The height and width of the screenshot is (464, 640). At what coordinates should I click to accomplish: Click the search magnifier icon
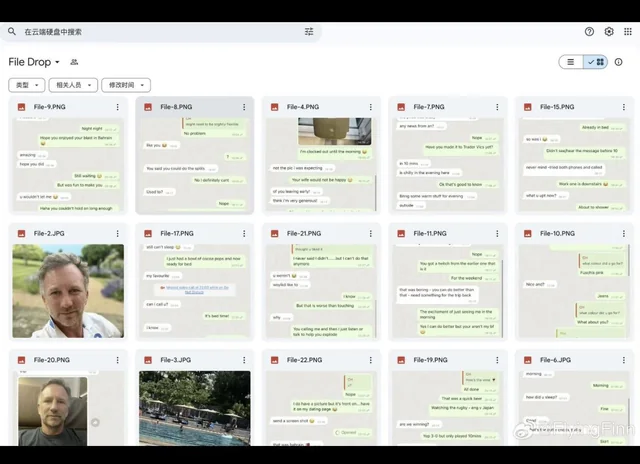[12, 32]
